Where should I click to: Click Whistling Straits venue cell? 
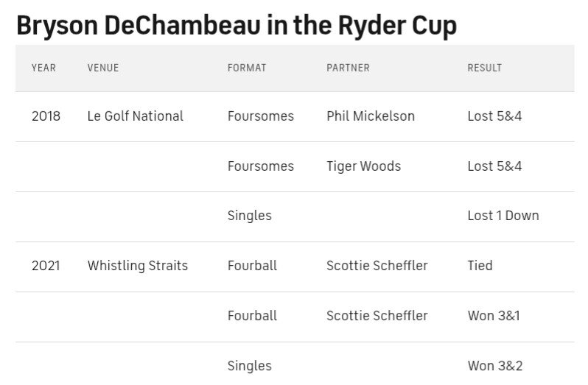point(138,266)
